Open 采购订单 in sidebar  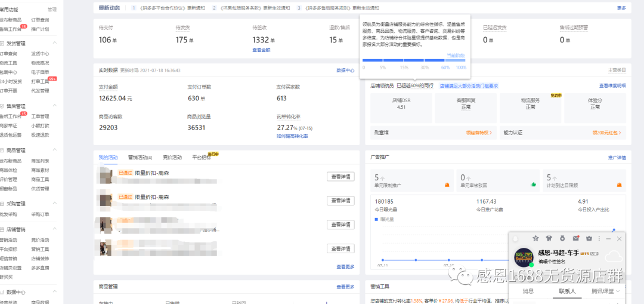click(40, 214)
